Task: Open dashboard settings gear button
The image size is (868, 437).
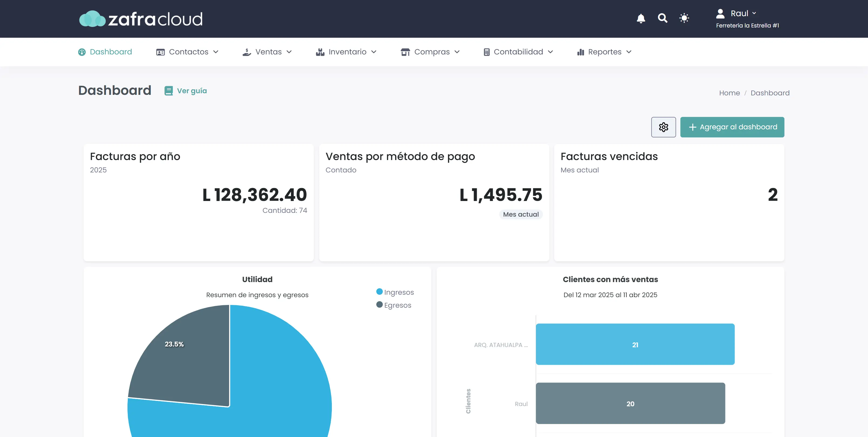Action: 663,127
